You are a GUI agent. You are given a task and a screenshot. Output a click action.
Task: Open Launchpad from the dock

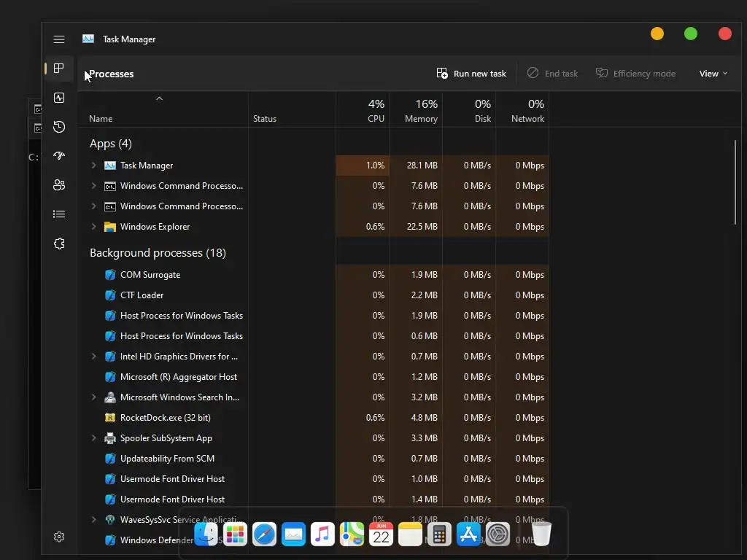[x=236, y=534]
